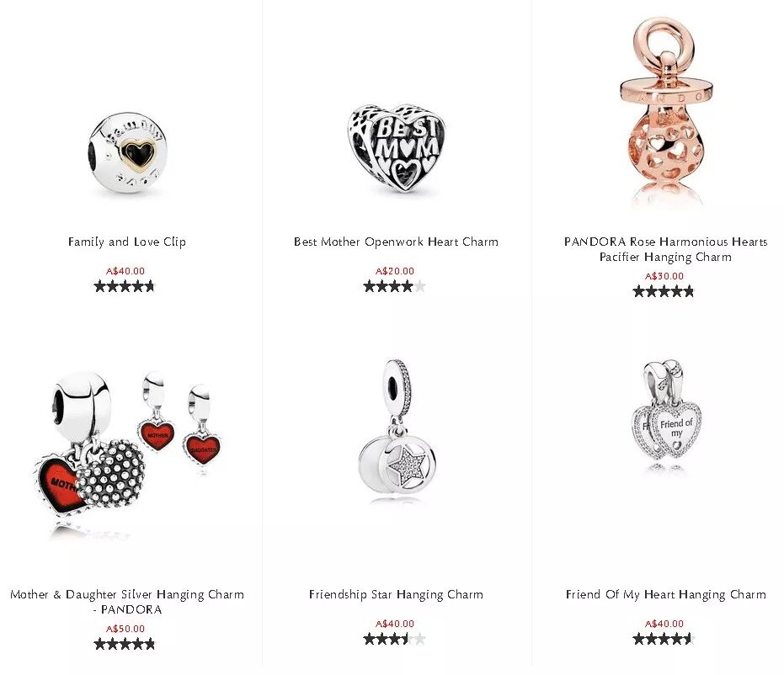Click PANDORA Rose Harmonious Hearts Pacifier title

[665, 249]
